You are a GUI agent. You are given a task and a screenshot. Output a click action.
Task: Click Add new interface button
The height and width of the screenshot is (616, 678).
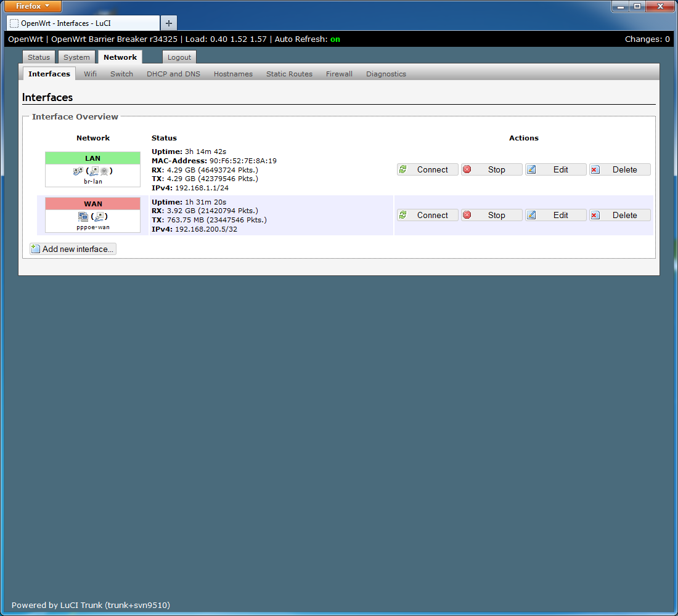coord(73,249)
